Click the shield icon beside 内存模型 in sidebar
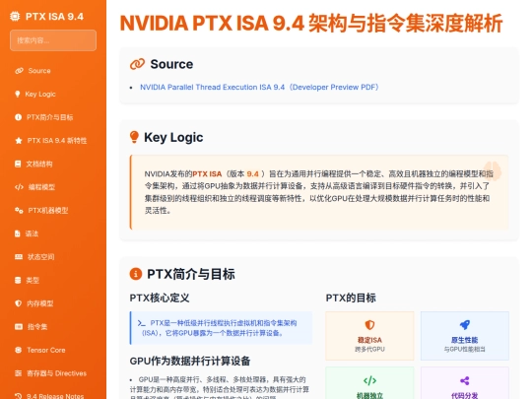This screenshot has width=532, height=399. 19,303
